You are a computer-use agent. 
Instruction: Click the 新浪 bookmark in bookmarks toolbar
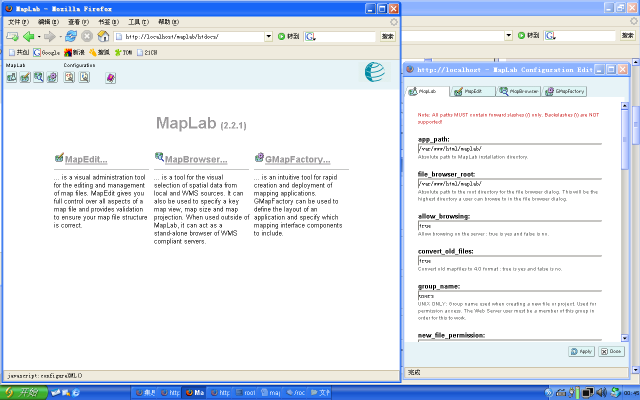coord(74,52)
